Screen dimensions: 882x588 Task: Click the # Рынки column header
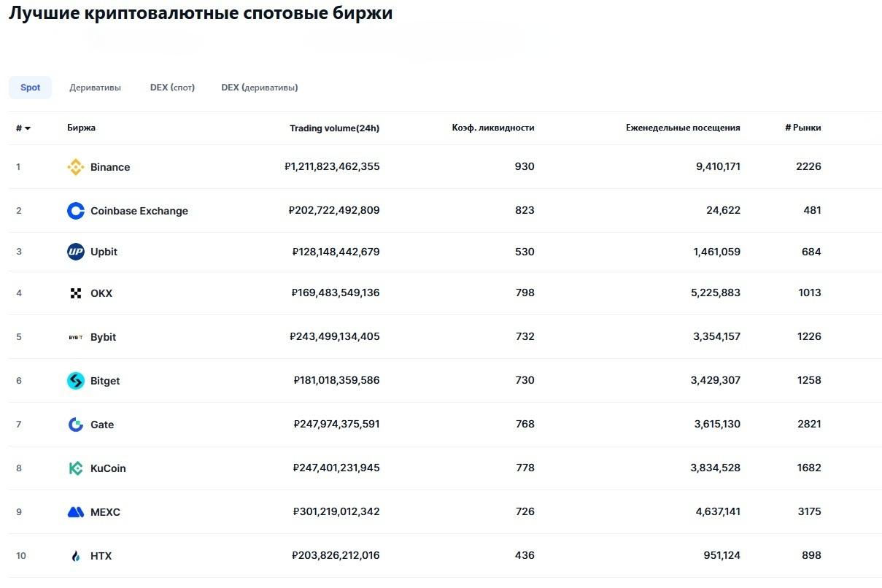(x=802, y=128)
